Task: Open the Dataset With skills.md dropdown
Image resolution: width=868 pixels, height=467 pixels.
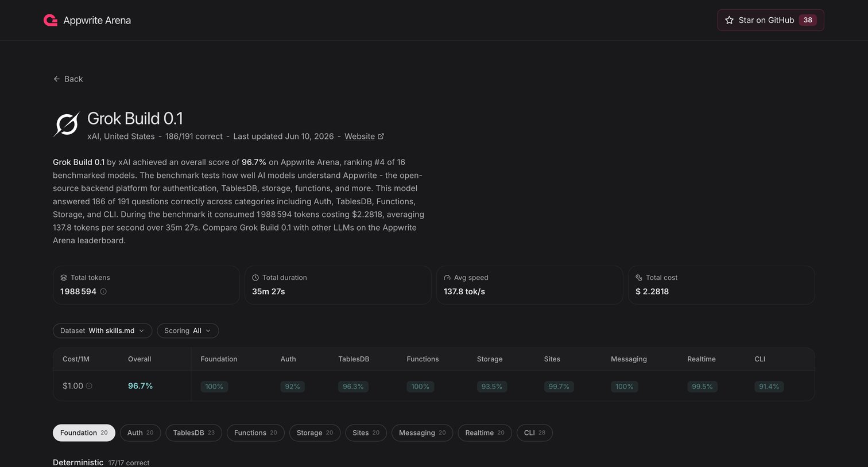Action: point(102,330)
